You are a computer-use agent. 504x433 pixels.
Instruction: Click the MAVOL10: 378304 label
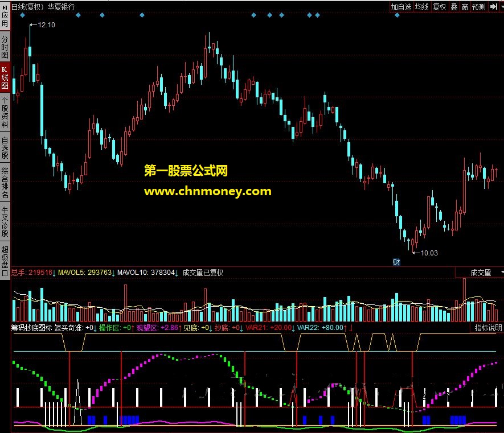point(147,273)
